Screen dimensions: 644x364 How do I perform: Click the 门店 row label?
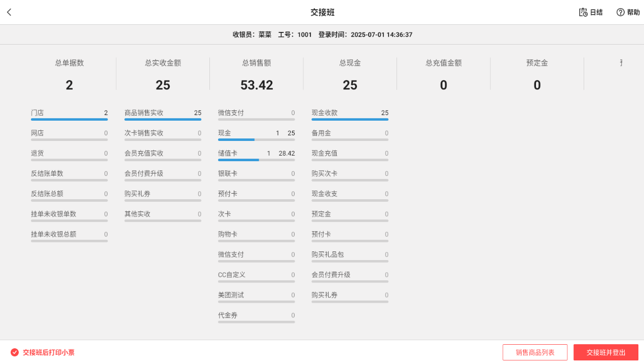pyautogui.click(x=38, y=113)
